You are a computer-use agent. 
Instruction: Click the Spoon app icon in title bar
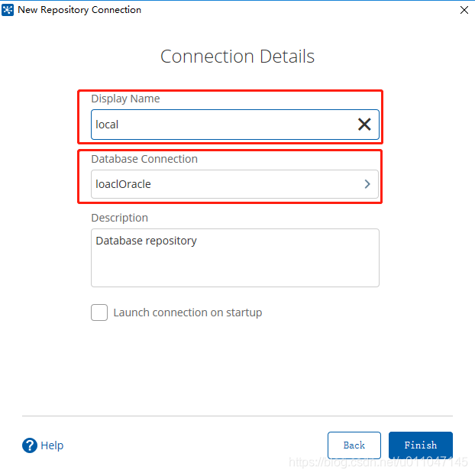[x=8, y=10]
